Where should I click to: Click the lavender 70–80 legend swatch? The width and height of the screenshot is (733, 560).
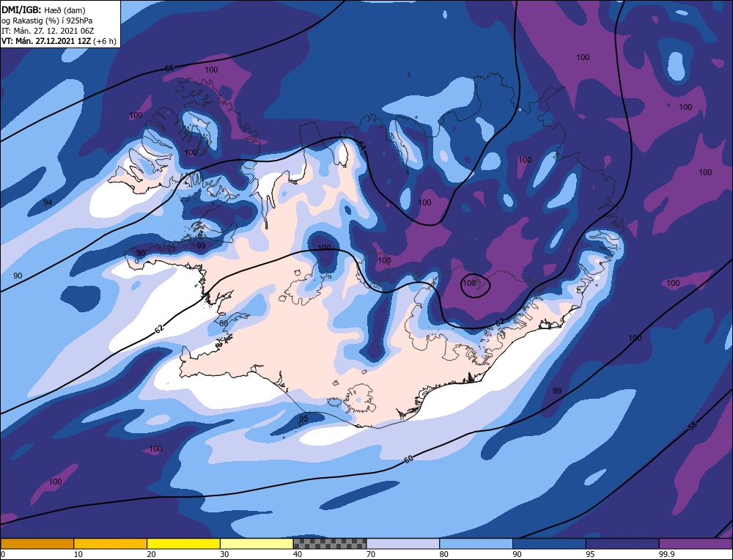coord(403,543)
